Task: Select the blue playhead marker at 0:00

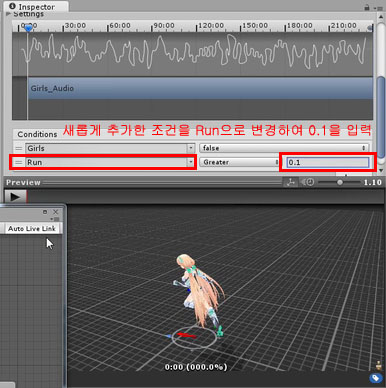Action: point(28,28)
